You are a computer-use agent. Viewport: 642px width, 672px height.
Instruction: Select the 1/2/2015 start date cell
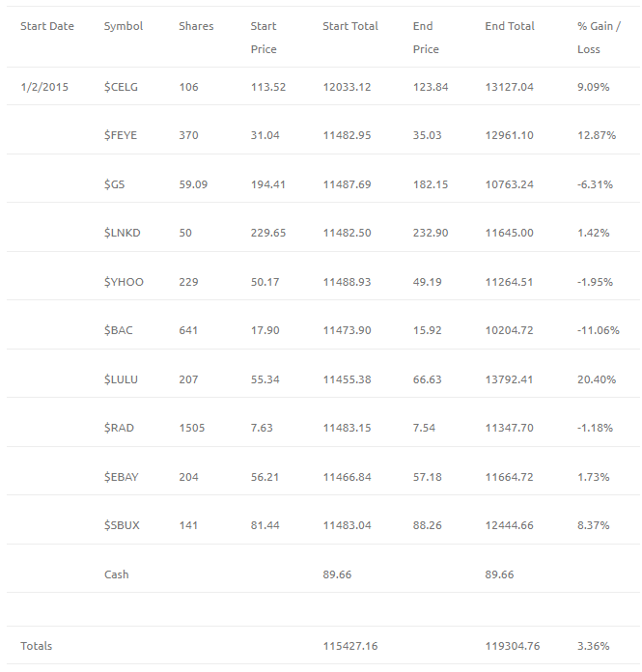coord(44,87)
